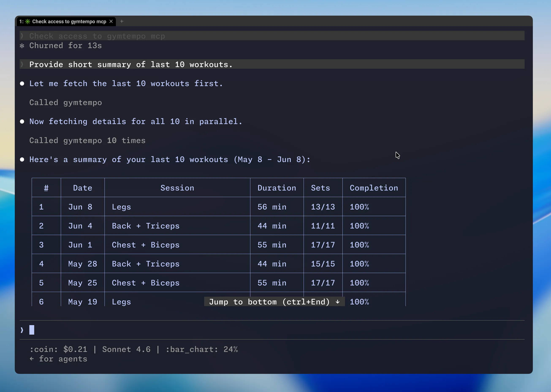Viewport: 551px width, 392px height.
Task: Click the 'May 19' date cell
Action: 83,302
